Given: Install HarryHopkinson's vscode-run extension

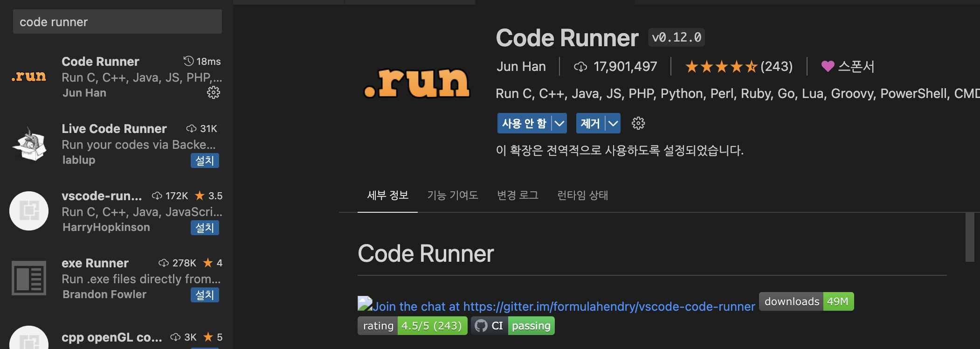Looking at the screenshot, I should point(205,228).
